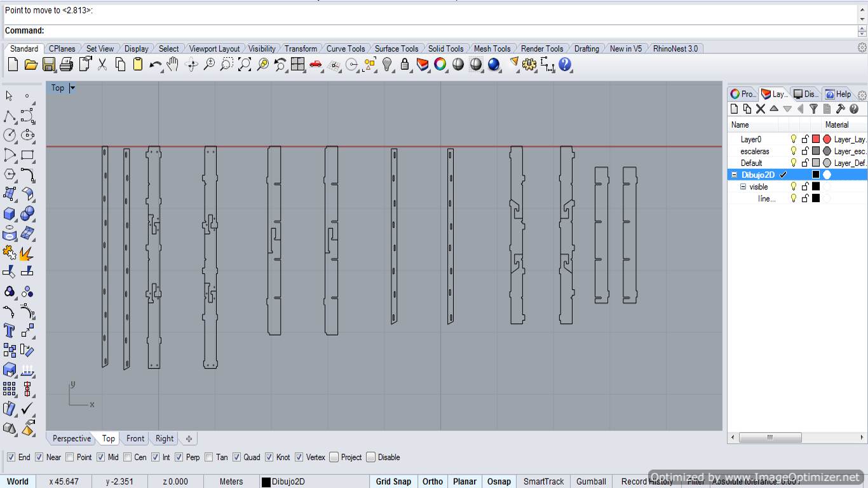
Task: Open the Top viewport dropdown arrow
Action: [x=72, y=88]
